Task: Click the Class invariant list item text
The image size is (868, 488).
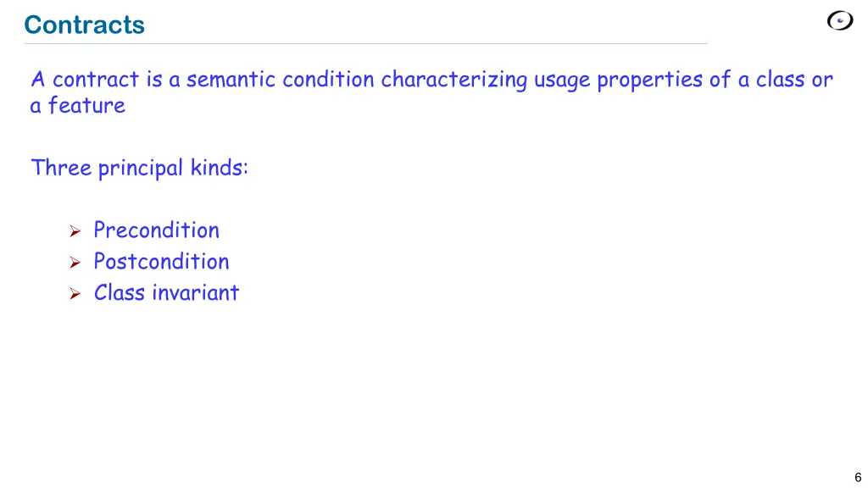Action: pos(166,293)
